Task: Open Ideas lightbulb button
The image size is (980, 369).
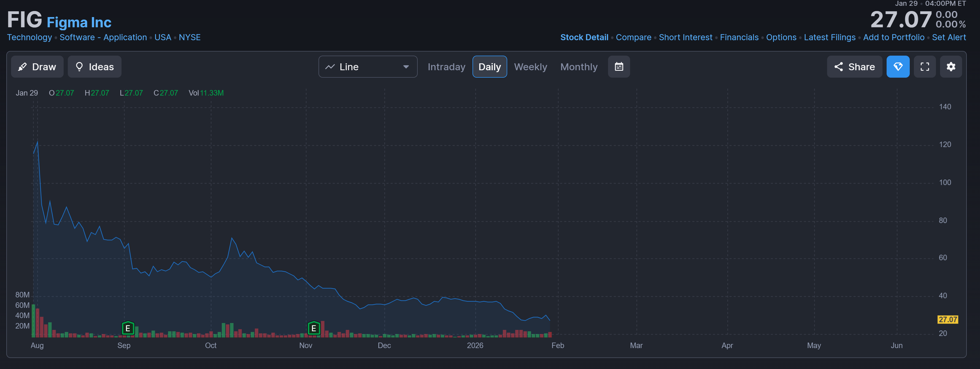Action: tap(94, 67)
